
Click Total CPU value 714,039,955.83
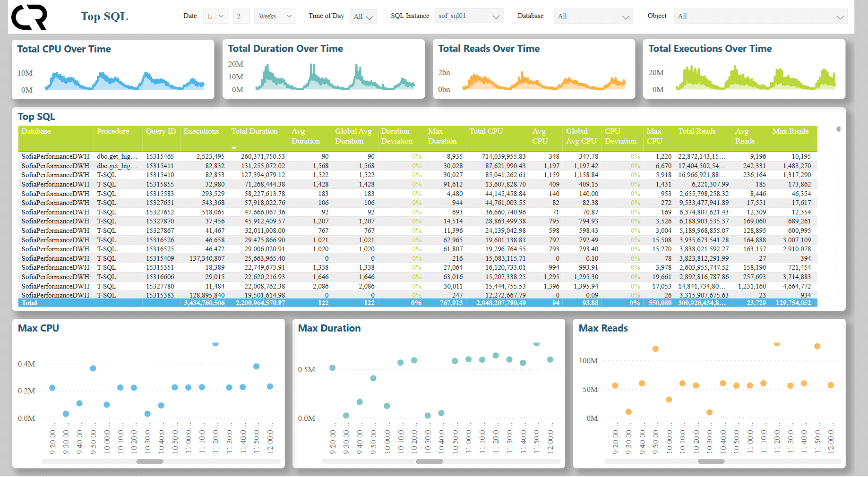504,156
